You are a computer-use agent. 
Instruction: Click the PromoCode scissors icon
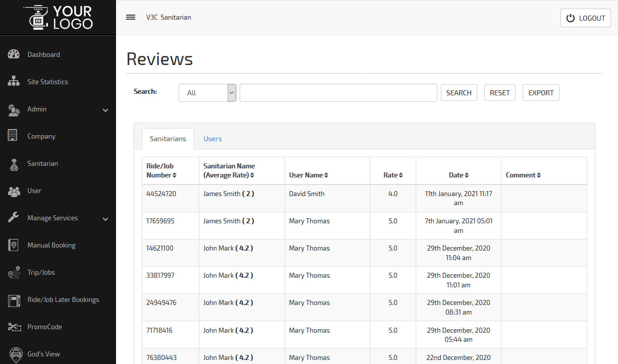tap(14, 327)
